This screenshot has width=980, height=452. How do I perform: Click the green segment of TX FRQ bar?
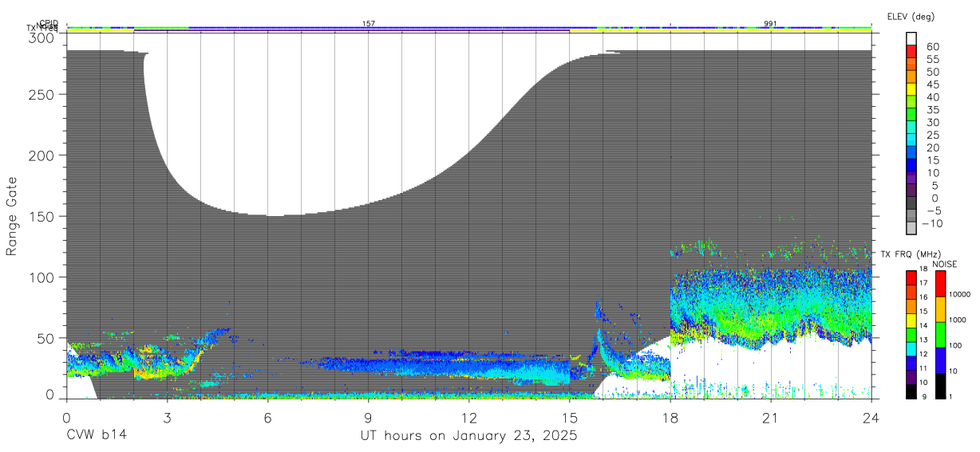pos(911,335)
